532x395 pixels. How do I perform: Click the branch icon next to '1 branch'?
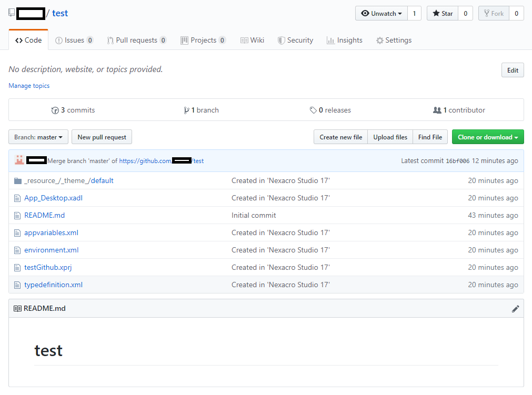(187, 110)
